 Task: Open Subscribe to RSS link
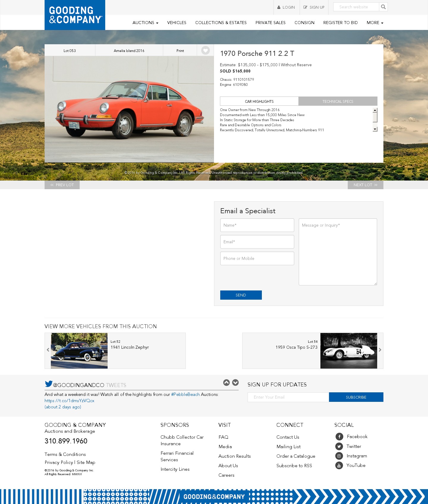click(294, 466)
